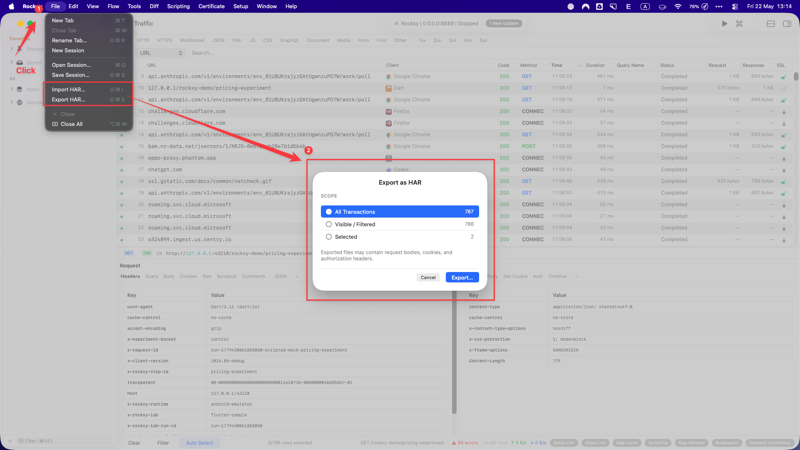Toggle the Auto Select button
The image size is (800, 450).
[199, 443]
